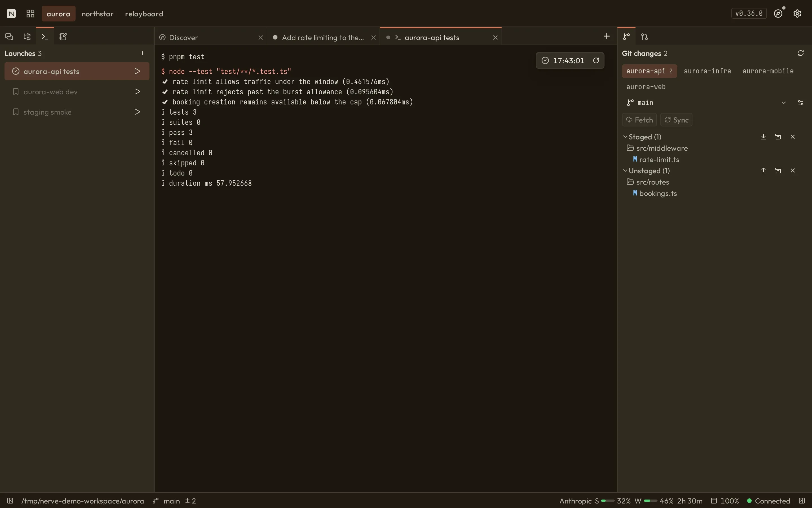Viewport: 812px width, 508px height.
Task: Run the aurora-api tests launch
Action: point(137,71)
